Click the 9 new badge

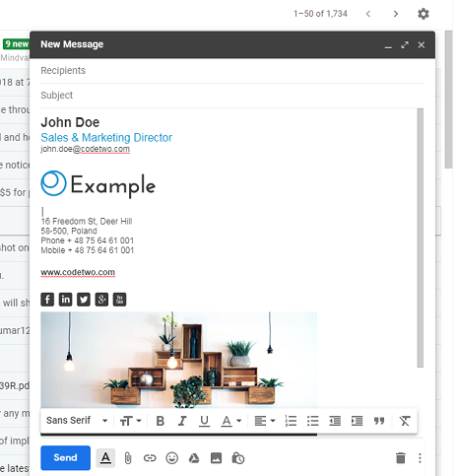pyautogui.click(x=16, y=44)
